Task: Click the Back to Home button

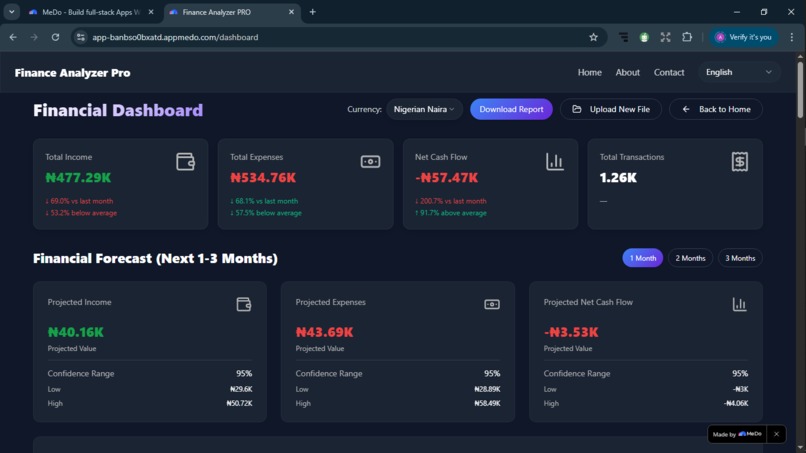Action: point(716,109)
